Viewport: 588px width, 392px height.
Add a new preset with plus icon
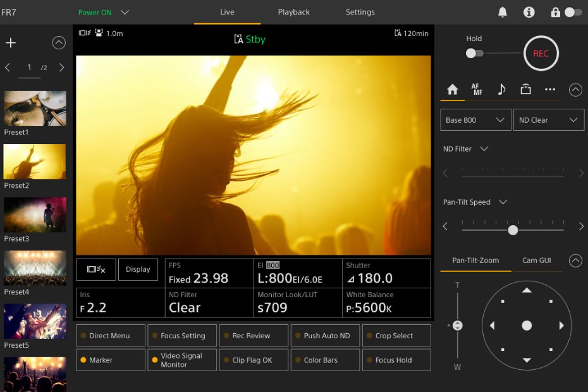(x=10, y=43)
